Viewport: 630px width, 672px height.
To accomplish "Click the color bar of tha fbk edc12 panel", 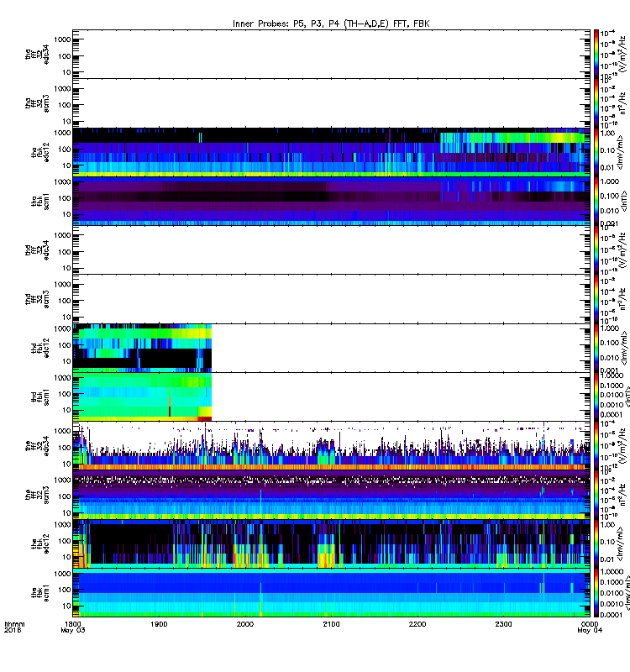I will click(x=596, y=152).
